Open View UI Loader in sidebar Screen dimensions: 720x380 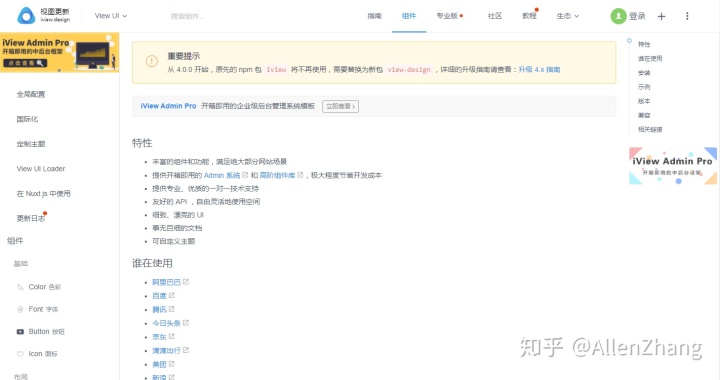coord(41,168)
